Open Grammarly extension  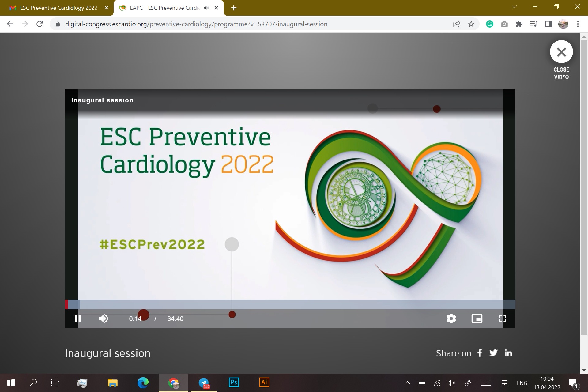click(490, 24)
